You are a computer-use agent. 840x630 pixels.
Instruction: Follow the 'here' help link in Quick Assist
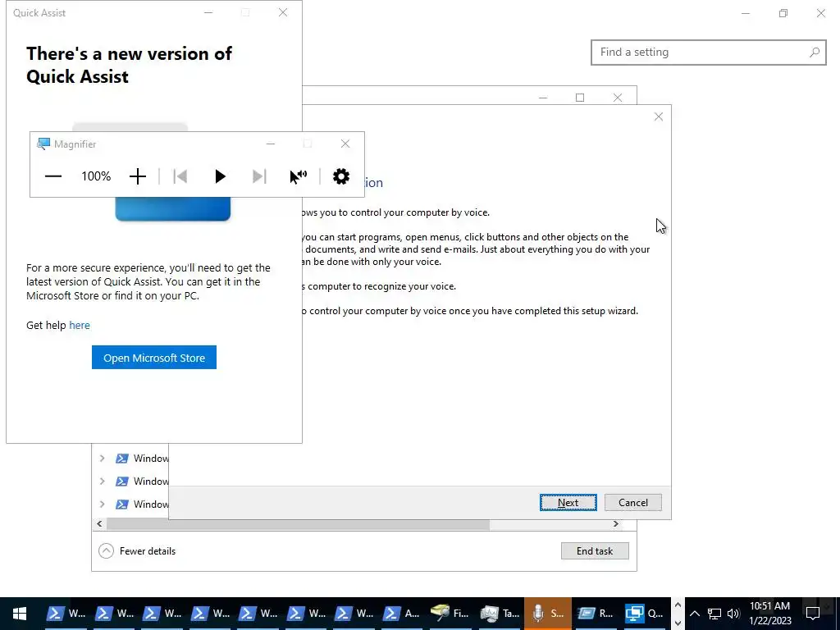(80, 325)
